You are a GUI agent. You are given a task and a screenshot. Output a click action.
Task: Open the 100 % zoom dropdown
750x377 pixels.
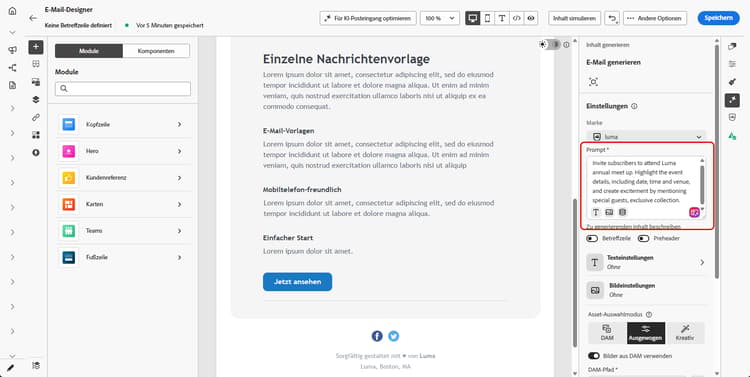[440, 18]
